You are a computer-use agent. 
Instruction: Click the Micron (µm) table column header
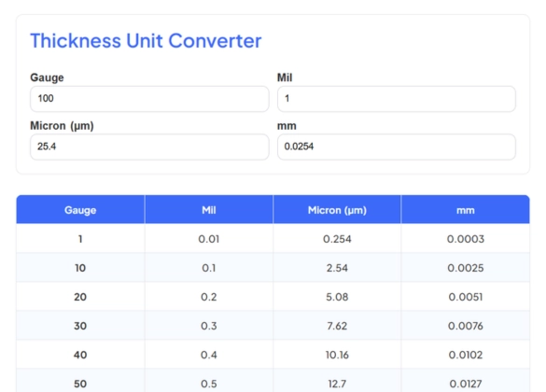point(337,210)
